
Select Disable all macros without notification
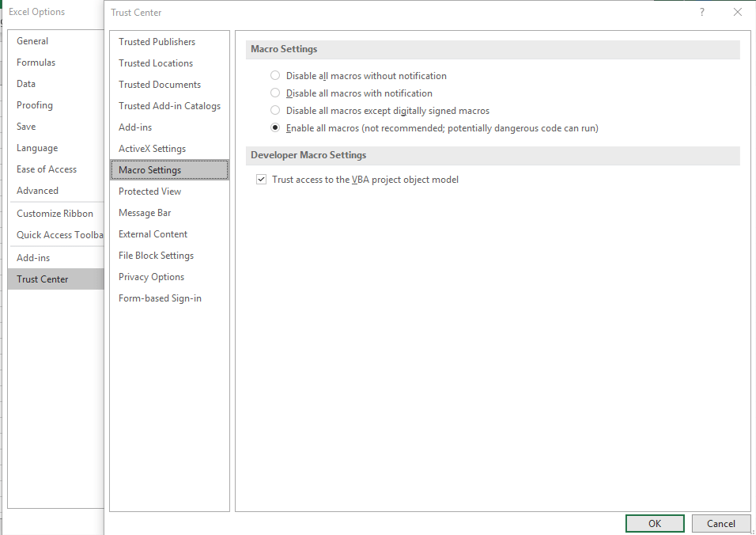275,75
